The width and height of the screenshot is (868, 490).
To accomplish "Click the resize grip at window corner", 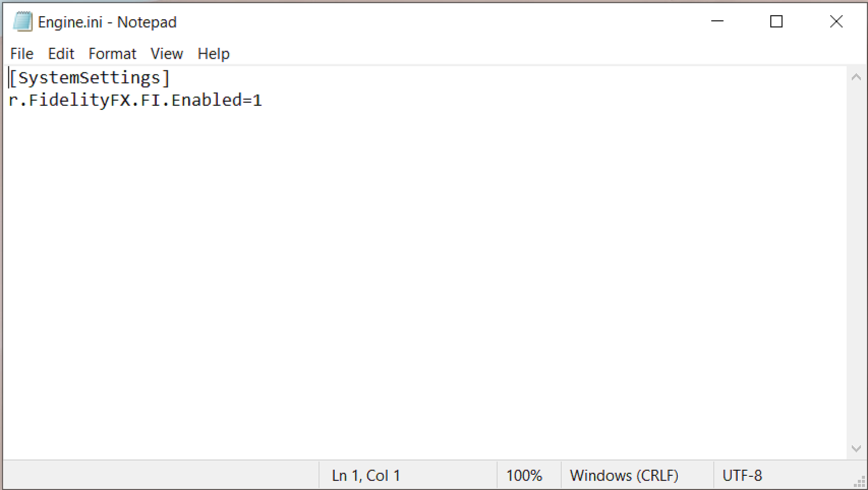I will [860, 482].
